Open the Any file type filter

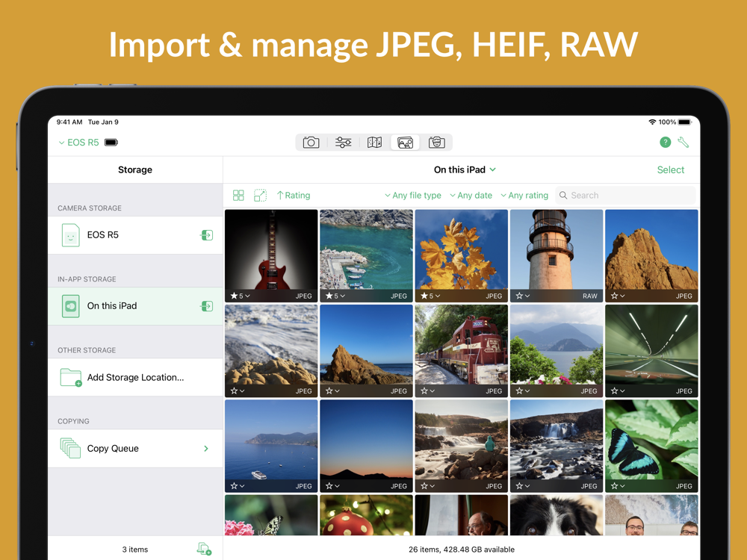[x=413, y=195]
